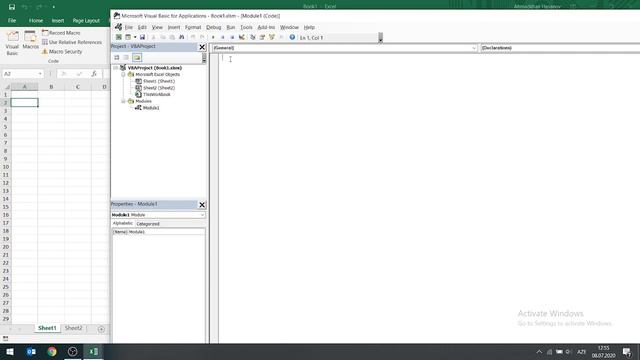Open the Insert object dropdown arrow in VBA toolbar

(135, 37)
